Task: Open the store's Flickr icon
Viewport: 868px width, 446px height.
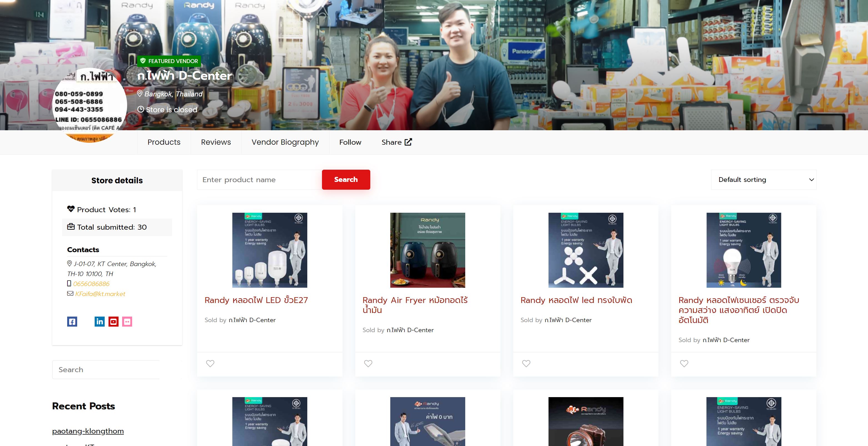Action: tap(127, 322)
